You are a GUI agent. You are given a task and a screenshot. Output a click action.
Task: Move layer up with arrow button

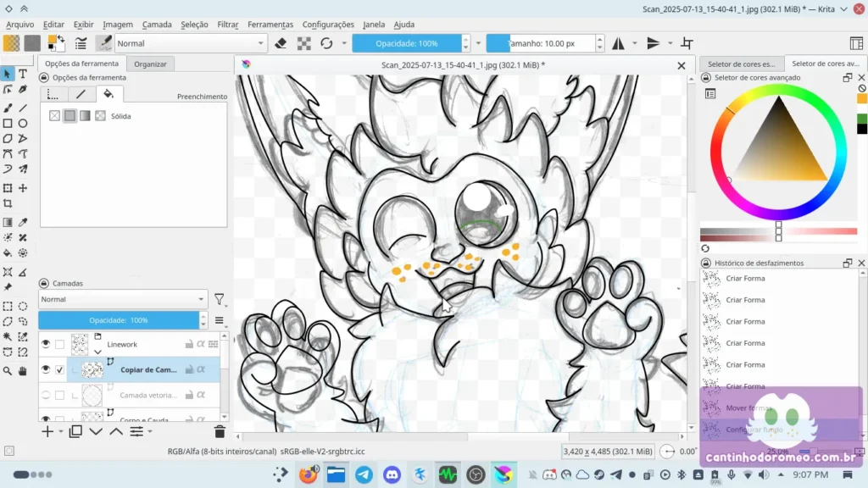tap(116, 431)
